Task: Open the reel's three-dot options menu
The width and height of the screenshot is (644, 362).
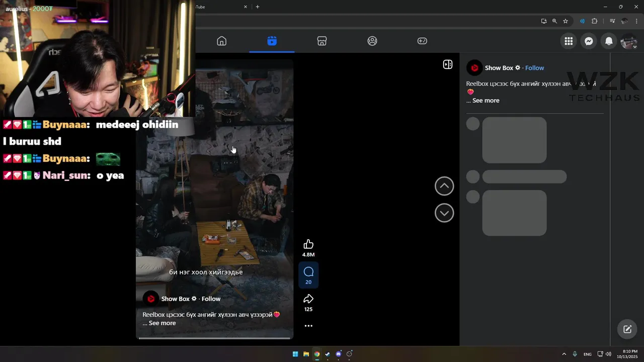Action: 308,326
